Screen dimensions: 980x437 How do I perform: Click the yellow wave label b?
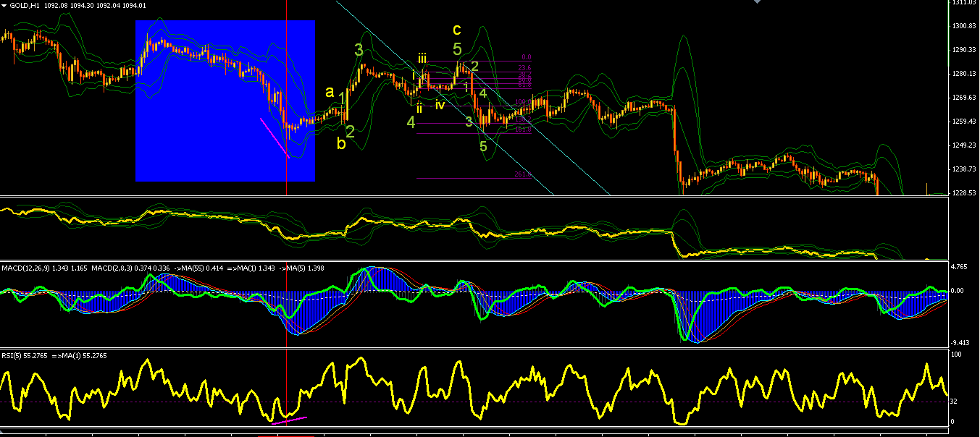tap(341, 144)
